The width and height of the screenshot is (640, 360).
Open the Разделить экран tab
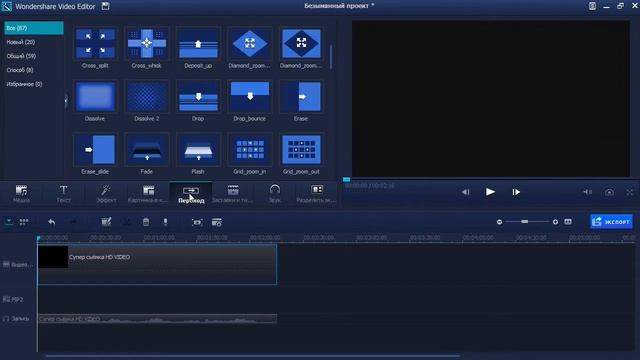coord(316,193)
